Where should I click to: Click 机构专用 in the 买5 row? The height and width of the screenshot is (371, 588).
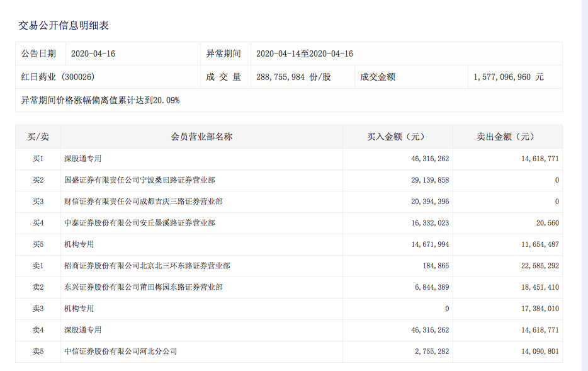(x=79, y=244)
